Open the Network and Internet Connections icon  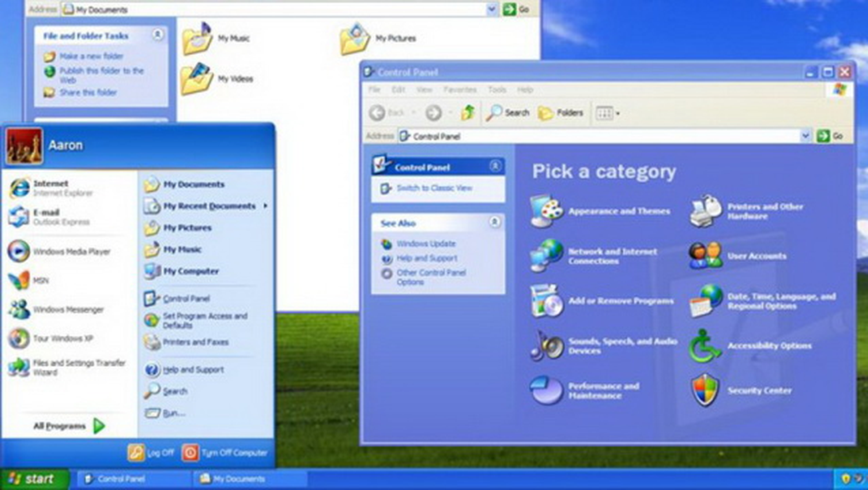click(x=546, y=256)
